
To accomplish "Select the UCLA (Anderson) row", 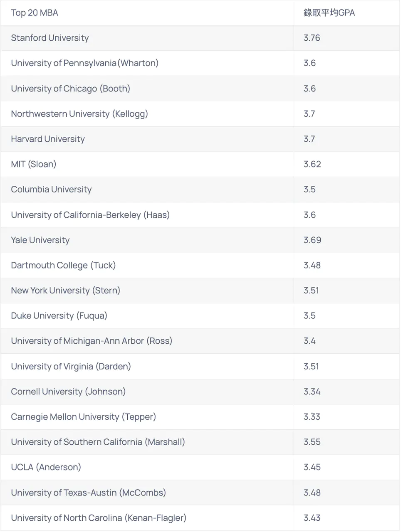I will click(x=46, y=467).
